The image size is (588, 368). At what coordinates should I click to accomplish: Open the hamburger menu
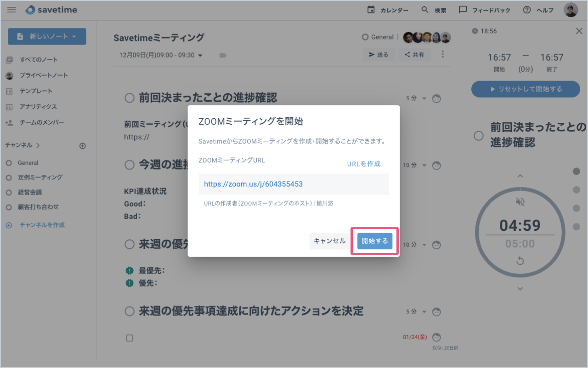click(11, 10)
